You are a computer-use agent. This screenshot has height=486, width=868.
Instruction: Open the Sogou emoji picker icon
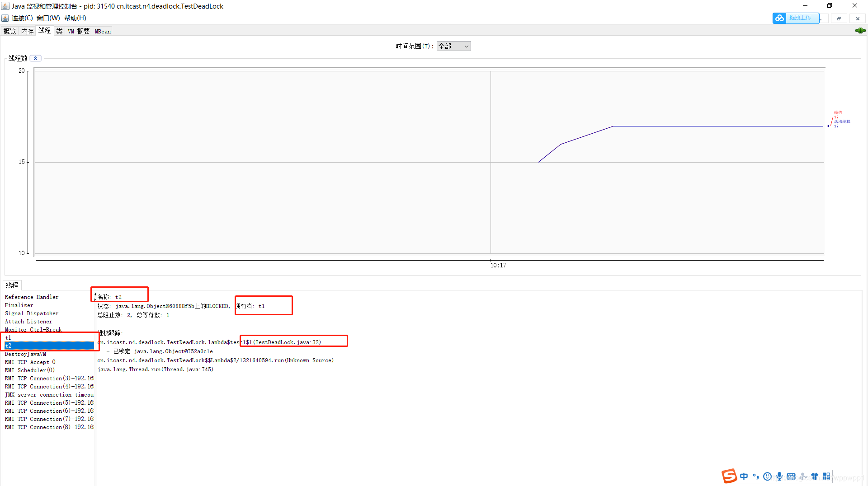tap(767, 476)
